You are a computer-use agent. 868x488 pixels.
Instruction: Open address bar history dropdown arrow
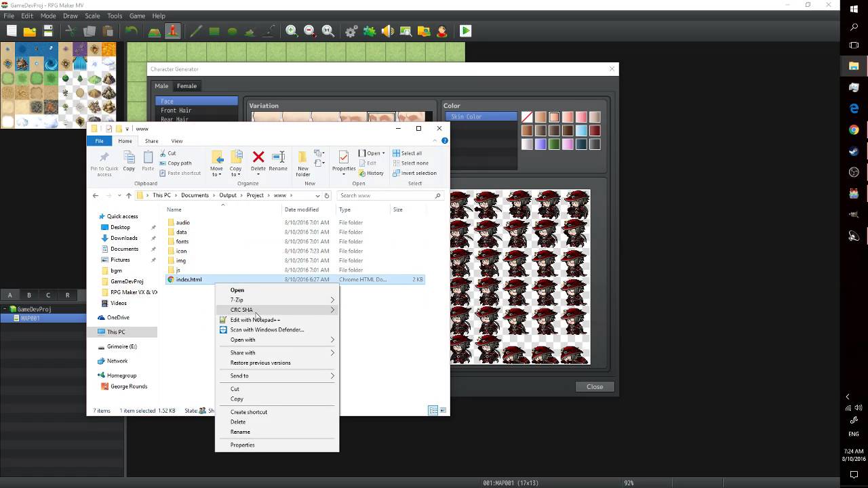317,195
